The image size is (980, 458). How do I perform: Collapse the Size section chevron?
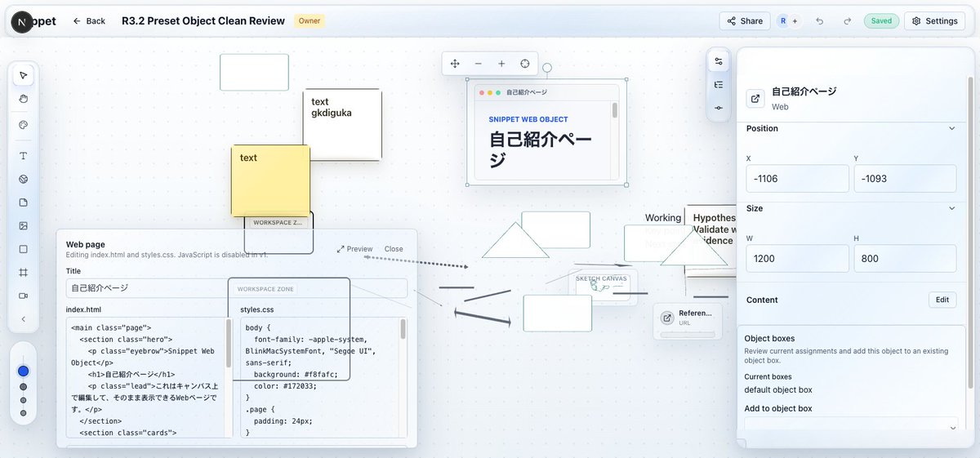point(951,208)
